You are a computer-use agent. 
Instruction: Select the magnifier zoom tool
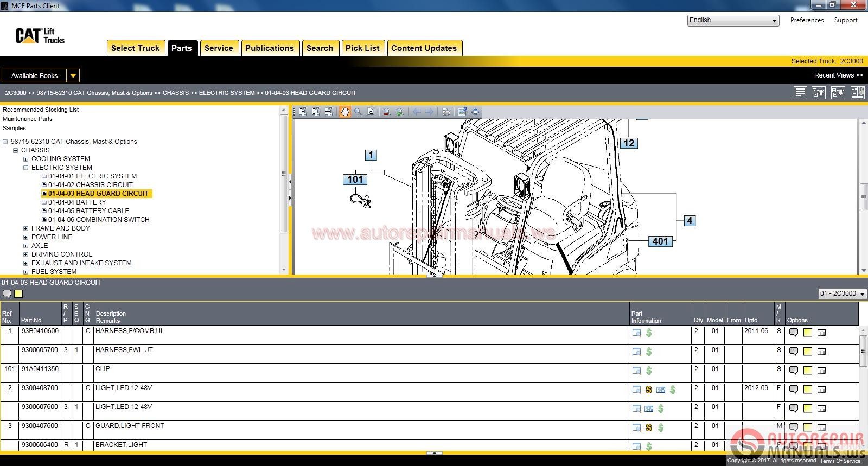[358, 112]
